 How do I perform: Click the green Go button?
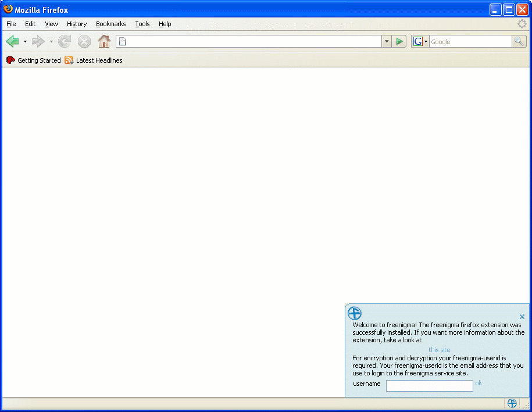click(399, 42)
